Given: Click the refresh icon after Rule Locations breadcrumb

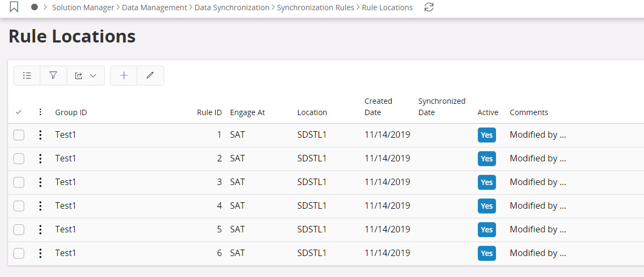Looking at the screenshot, I should click(429, 8).
